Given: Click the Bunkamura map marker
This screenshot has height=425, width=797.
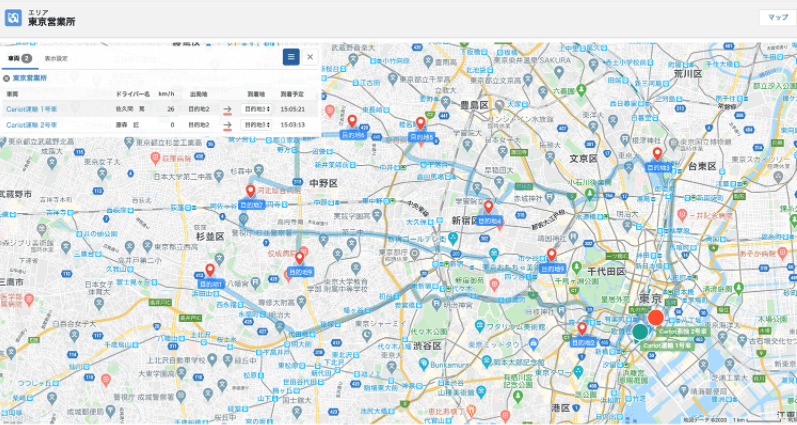Looking at the screenshot, I should pos(424,364).
